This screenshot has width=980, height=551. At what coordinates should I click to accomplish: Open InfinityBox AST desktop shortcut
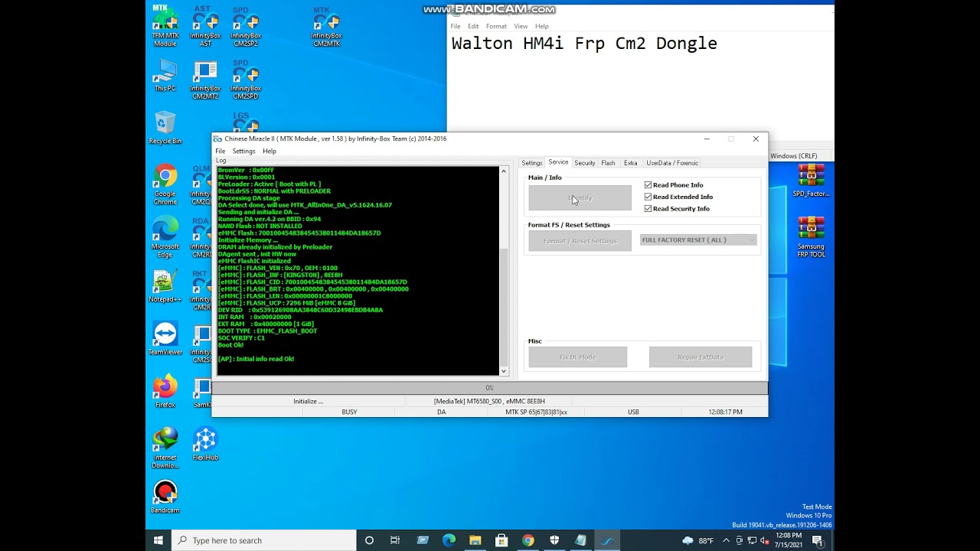coord(205,25)
